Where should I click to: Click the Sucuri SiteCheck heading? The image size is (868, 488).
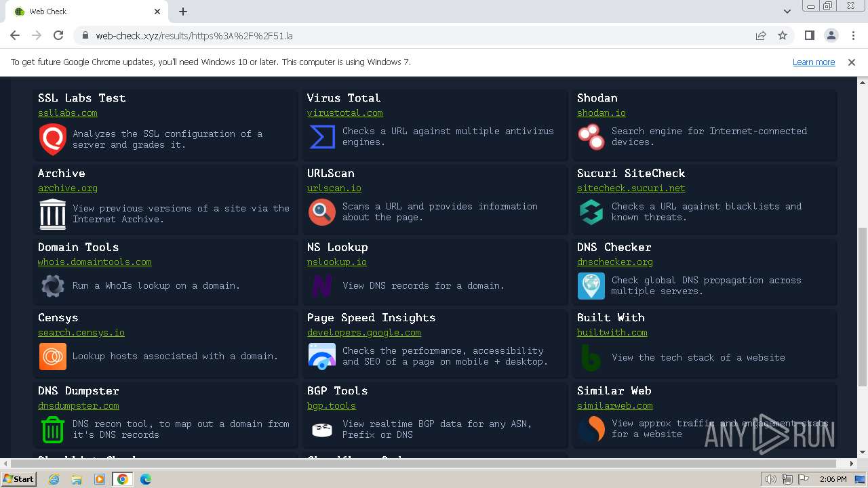[x=631, y=174]
